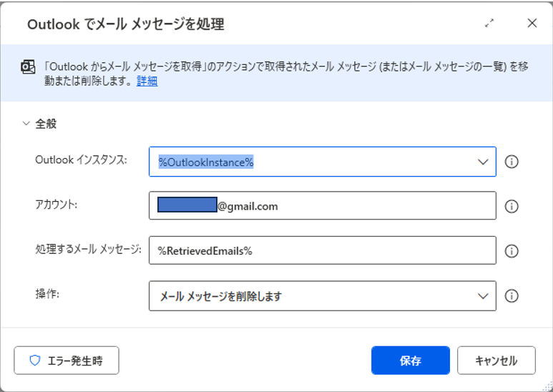
Task: Click the アカウント input field
Action: 323,205
